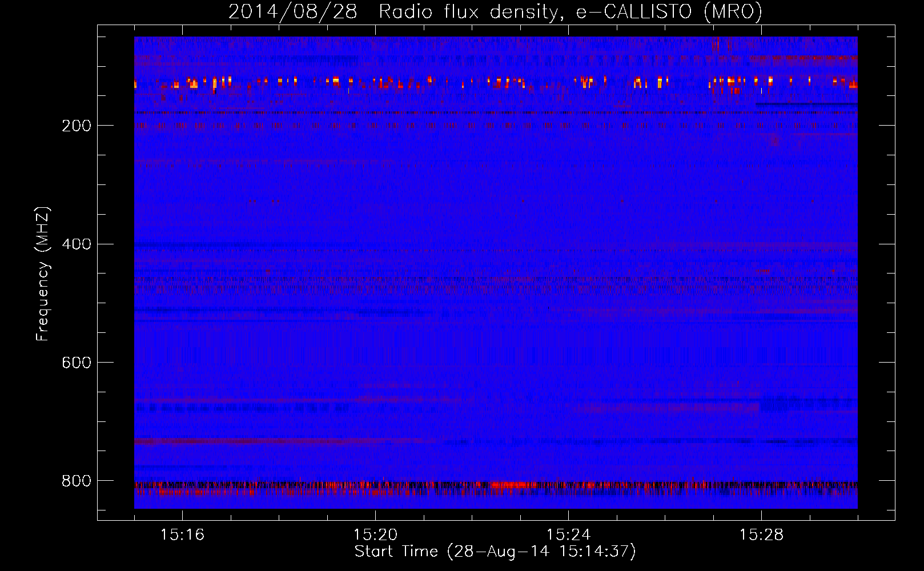Click the 15:20 time tick label

[375, 535]
